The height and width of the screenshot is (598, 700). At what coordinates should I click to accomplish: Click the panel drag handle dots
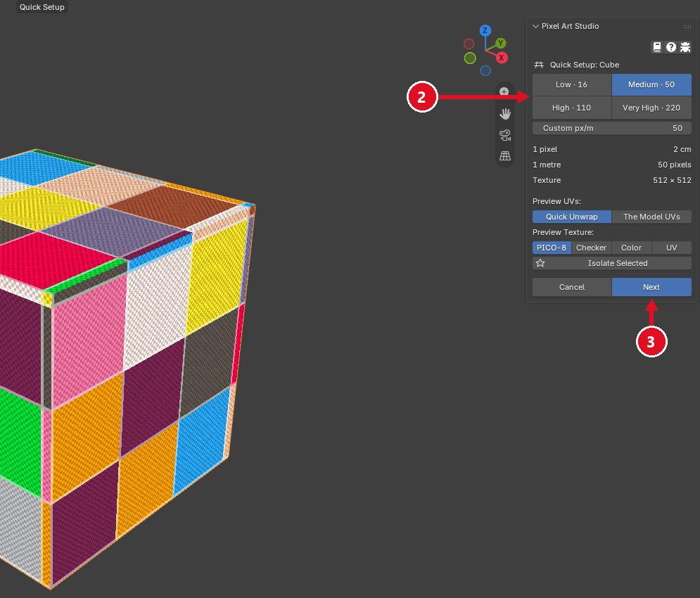[687, 26]
